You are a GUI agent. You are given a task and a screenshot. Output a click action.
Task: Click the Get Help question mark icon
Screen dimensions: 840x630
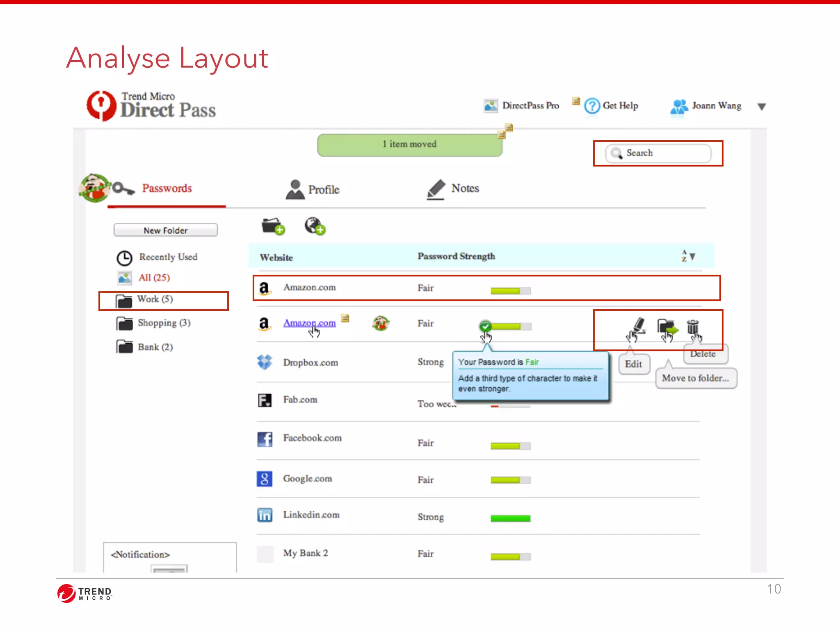coord(592,106)
